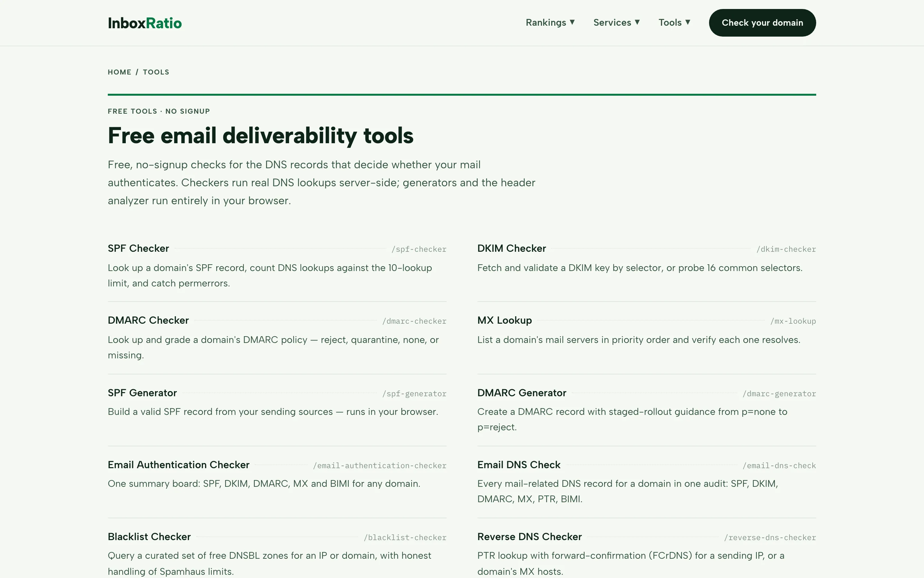Screen dimensions: 924x578
Task: Expand the Rankings dropdown menu
Action: point(550,22)
